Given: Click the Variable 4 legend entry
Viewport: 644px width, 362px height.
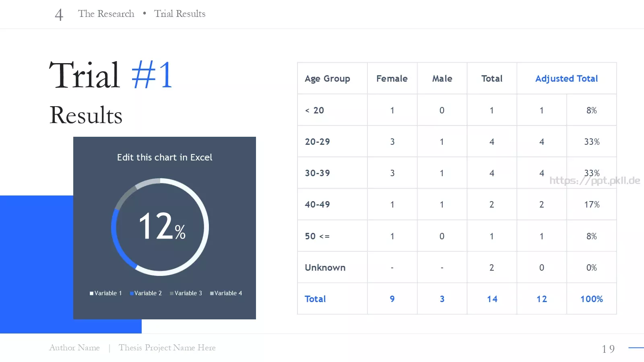Looking at the screenshot, I should (226, 293).
